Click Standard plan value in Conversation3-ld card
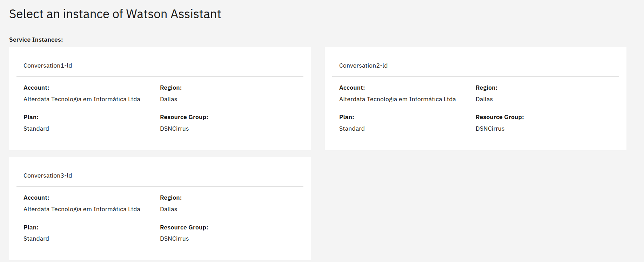Viewport: 644px width, 262px height. click(x=36, y=239)
